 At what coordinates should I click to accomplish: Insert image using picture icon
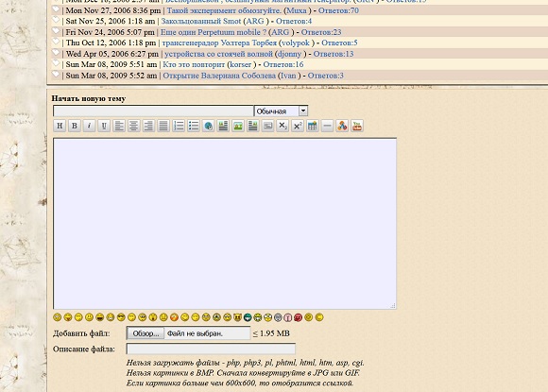pyautogui.click(x=238, y=126)
